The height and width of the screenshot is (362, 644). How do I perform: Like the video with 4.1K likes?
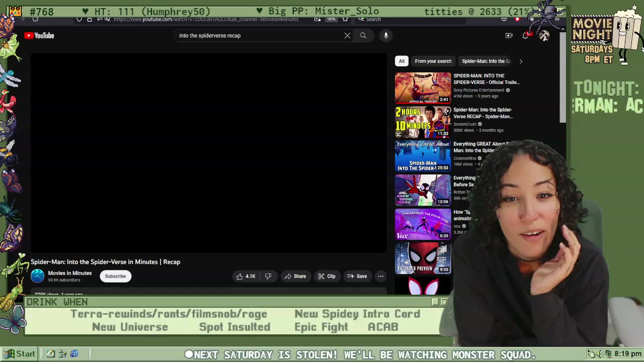[246, 276]
